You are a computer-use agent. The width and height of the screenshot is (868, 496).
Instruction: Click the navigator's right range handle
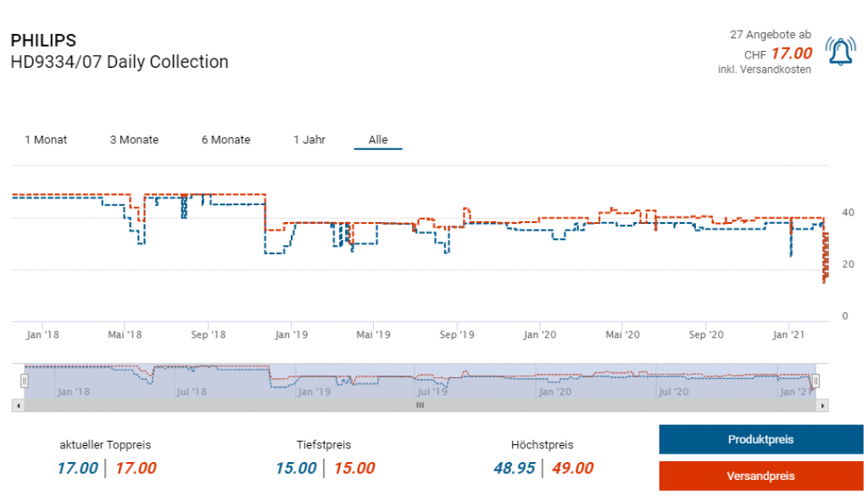point(815,382)
